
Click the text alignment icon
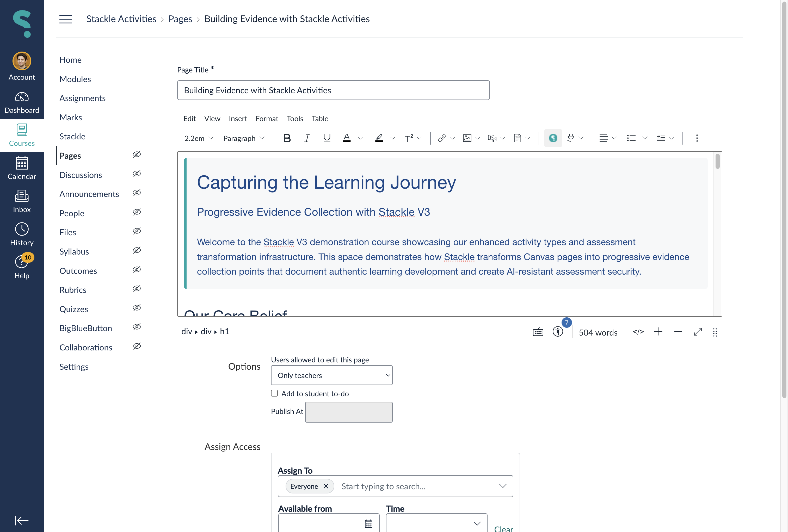[x=603, y=138]
